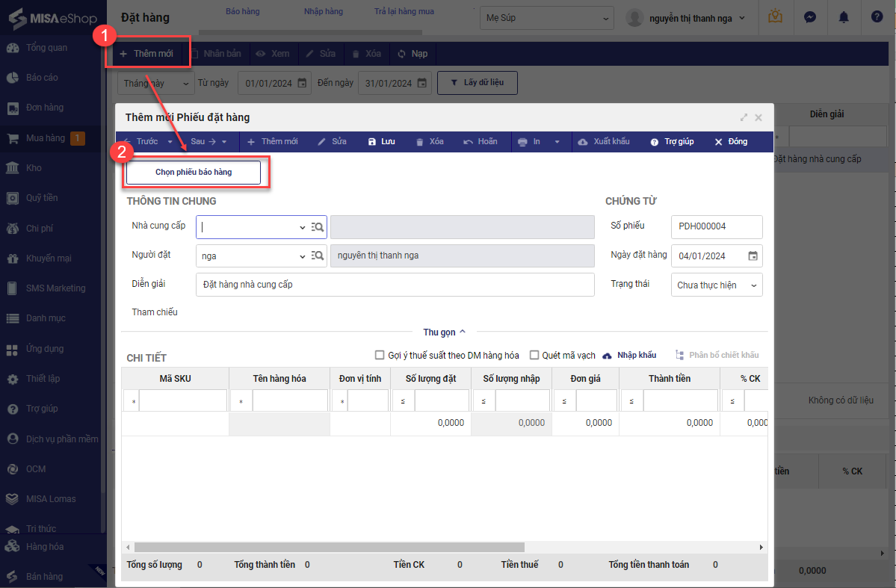
Task: Open Kho in the left sidebar
Action: (34, 168)
